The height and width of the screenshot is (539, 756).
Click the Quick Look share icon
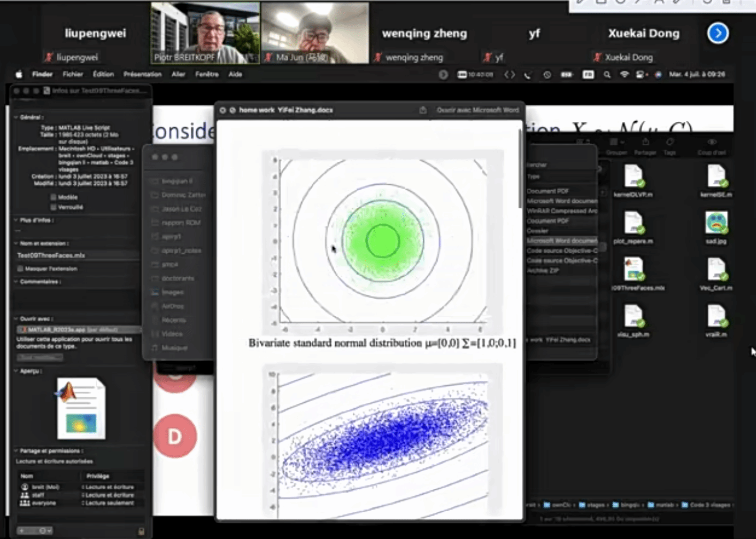[x=423, y=110]
